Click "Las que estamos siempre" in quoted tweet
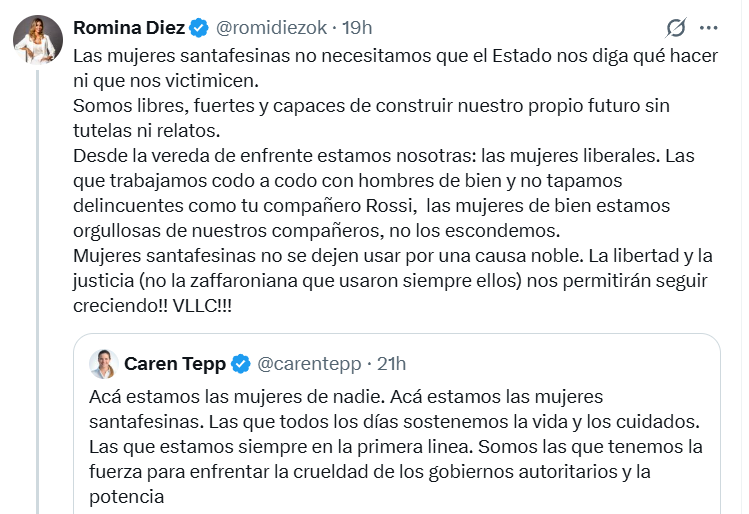Viewport: 749px width, 514px height. pyautogui.click(x=180, y=446)
